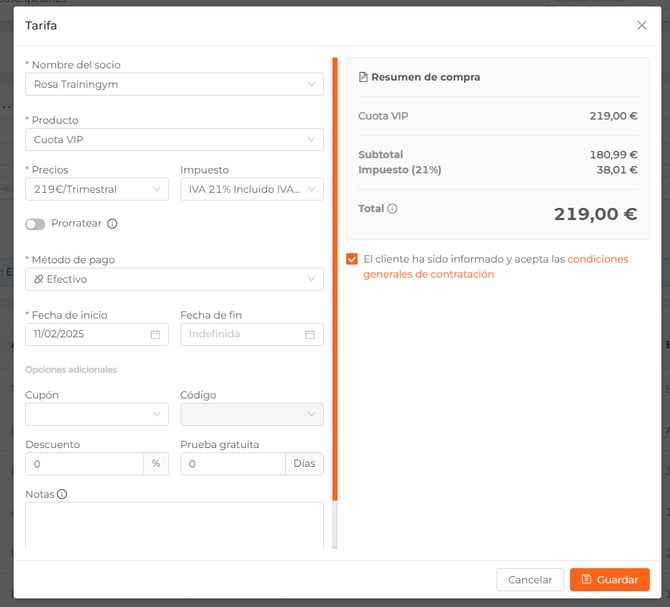Close the Tarifa dialog with X
The image size is (670, 607).
642,25
